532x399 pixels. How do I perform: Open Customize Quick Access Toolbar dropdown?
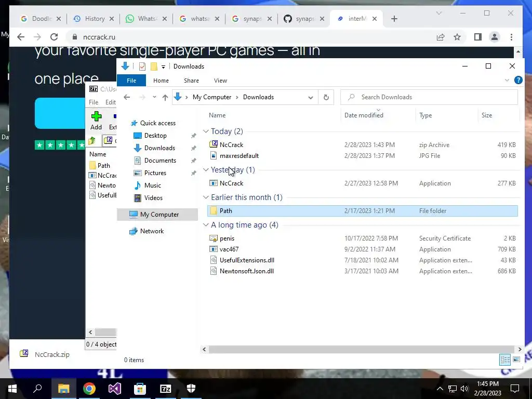point(163,67)
